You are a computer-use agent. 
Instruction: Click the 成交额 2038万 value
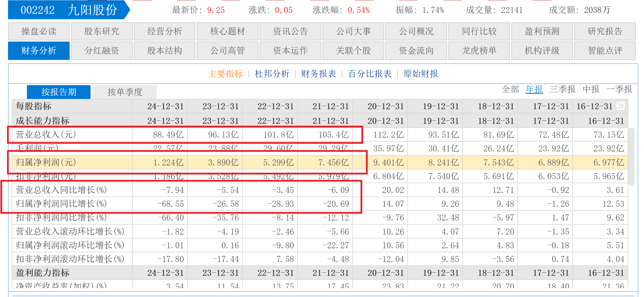(x=597, y=10)
